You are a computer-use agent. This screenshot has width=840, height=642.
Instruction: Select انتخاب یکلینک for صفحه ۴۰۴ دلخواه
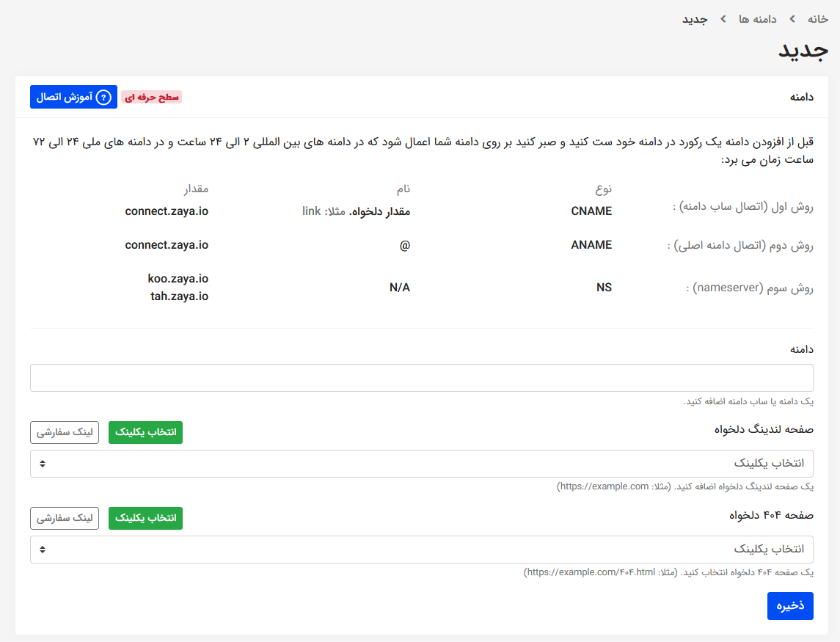tap(145, 519)
